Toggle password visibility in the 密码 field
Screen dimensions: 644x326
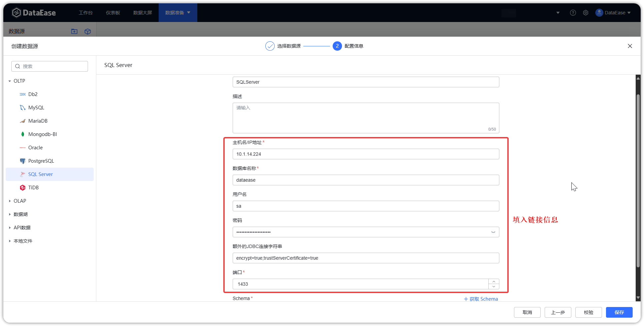point(493,232)
